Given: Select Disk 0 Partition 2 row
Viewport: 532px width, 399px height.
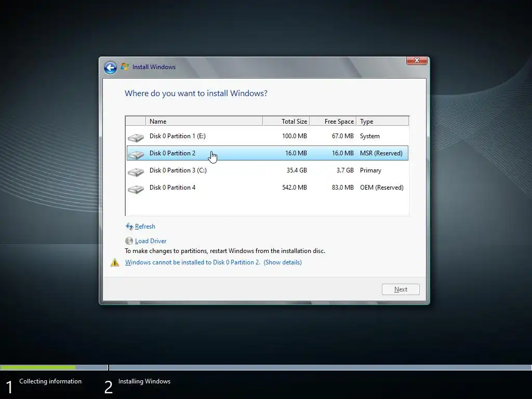Looking at the screenshot, I should [x=268, y=153].
